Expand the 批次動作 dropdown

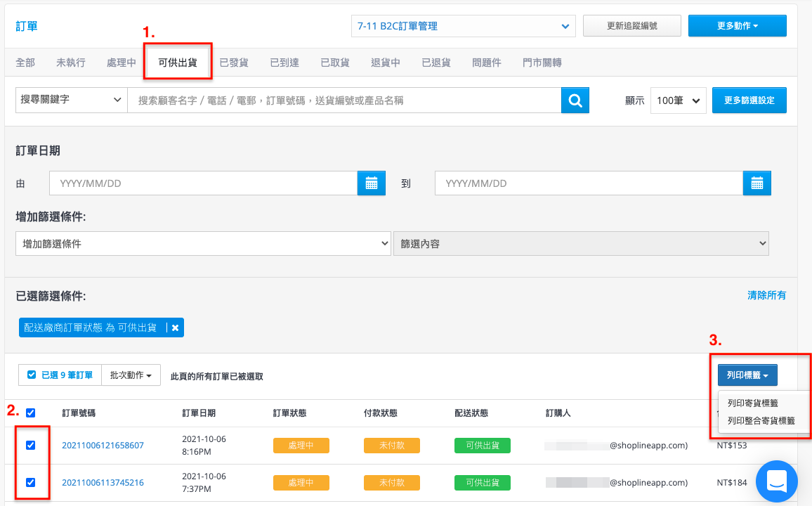coord(131,375)
